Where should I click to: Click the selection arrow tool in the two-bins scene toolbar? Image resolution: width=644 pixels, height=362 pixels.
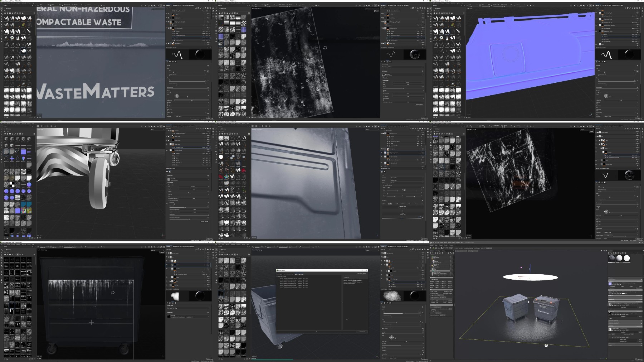(x=431, y=248)
